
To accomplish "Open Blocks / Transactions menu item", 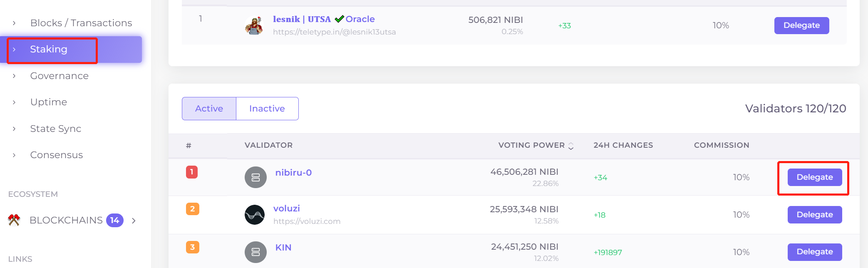I will [x=81, y=23].
